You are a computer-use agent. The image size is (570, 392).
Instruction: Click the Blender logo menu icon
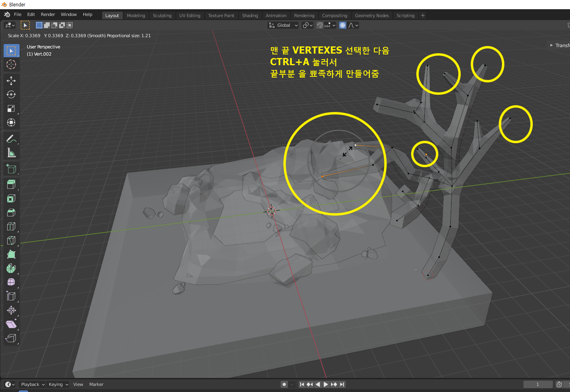[7, 14]
